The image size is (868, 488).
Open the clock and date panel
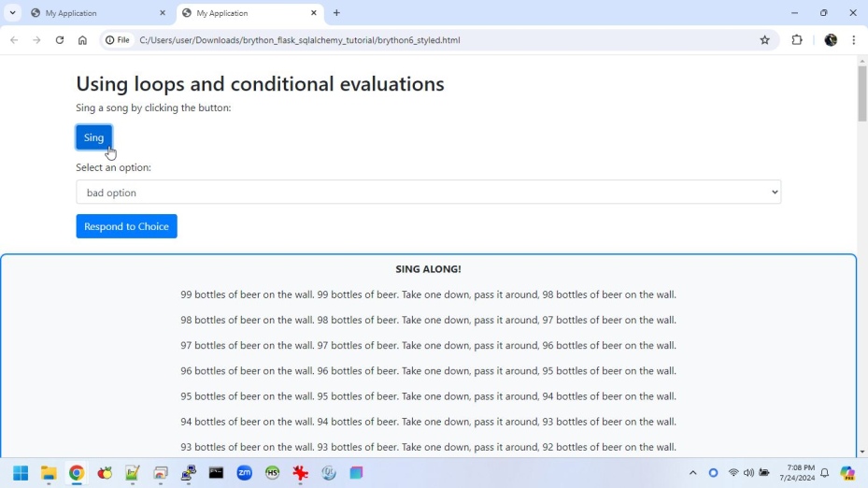pyautogui.click(x=800, y=473)
